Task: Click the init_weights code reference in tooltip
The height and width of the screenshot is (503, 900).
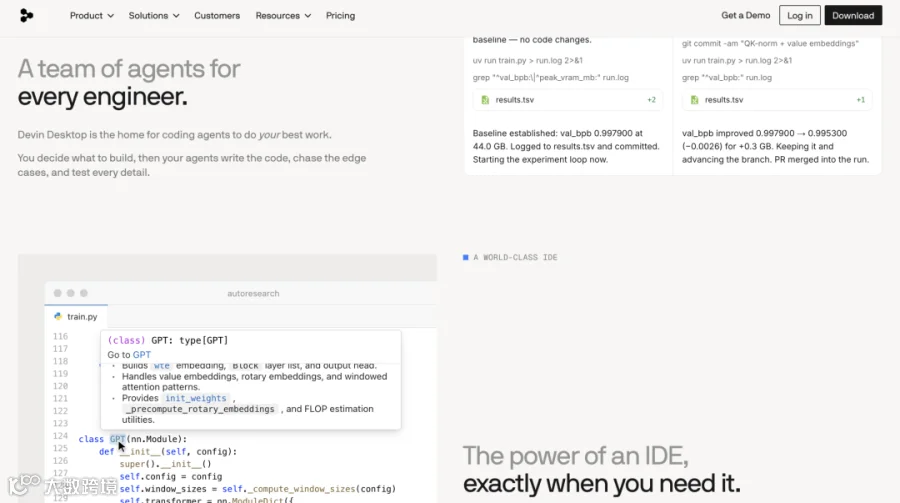Action: click(x=196, y=398)
